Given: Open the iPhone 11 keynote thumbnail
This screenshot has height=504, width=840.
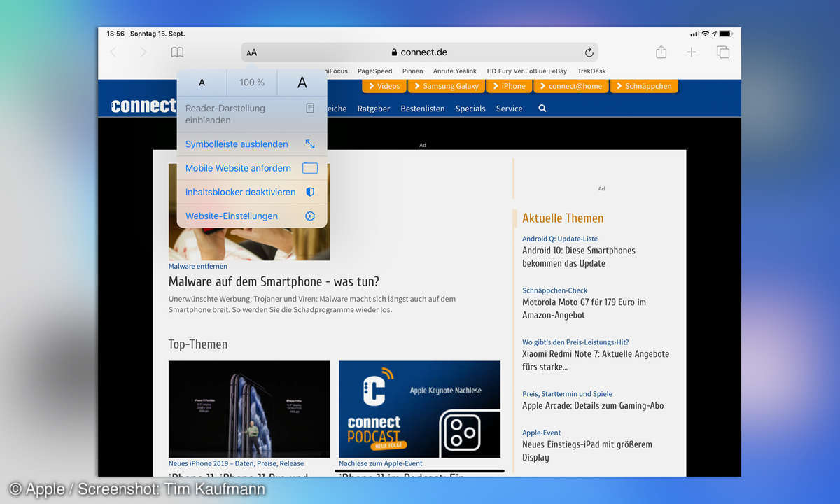Looking at the screenshot, I should [249, 409].
